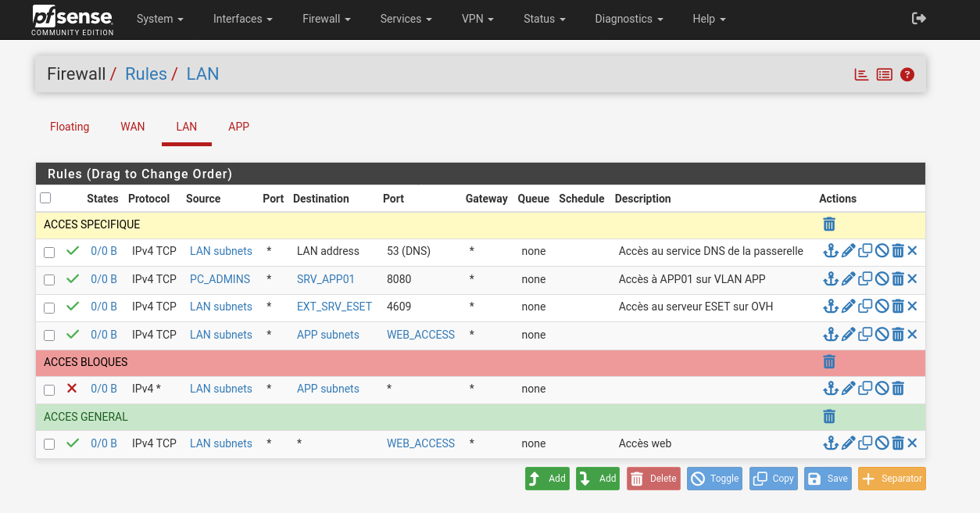980x513 pixels.
Task: Open the WEB_ACCESS alias in ACCES GENERAL
Action: point(420,443)
